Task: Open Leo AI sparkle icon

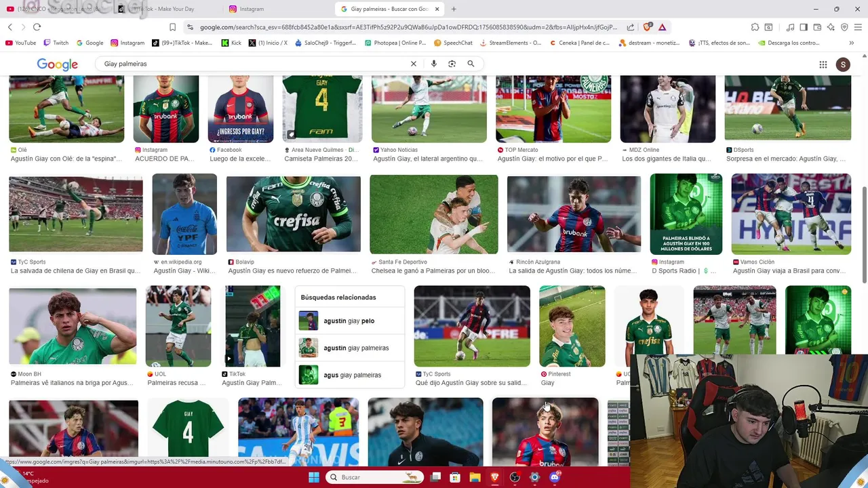Action: tap(831, 27)
